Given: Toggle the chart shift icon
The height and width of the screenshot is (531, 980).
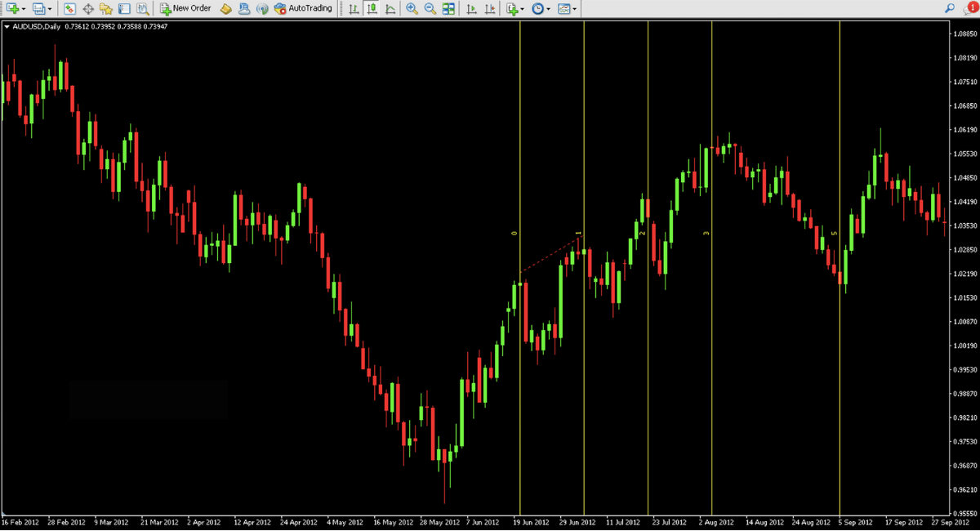Looking at the screenshot, I should pos(489,8).
